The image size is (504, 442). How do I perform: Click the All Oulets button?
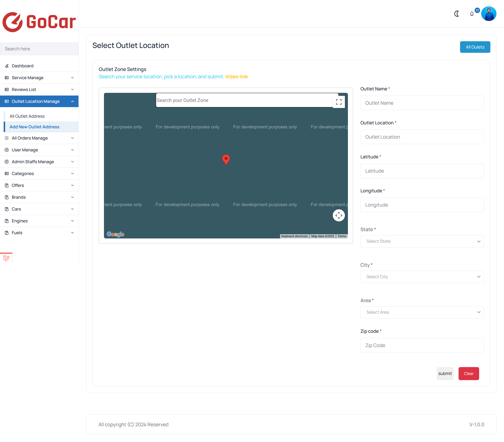475,47
